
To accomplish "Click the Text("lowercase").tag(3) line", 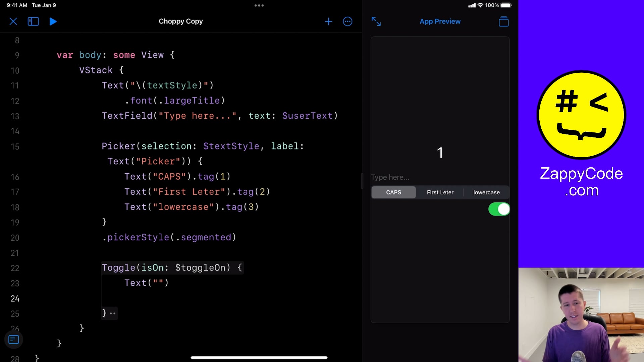I will [x=192, y=207].
